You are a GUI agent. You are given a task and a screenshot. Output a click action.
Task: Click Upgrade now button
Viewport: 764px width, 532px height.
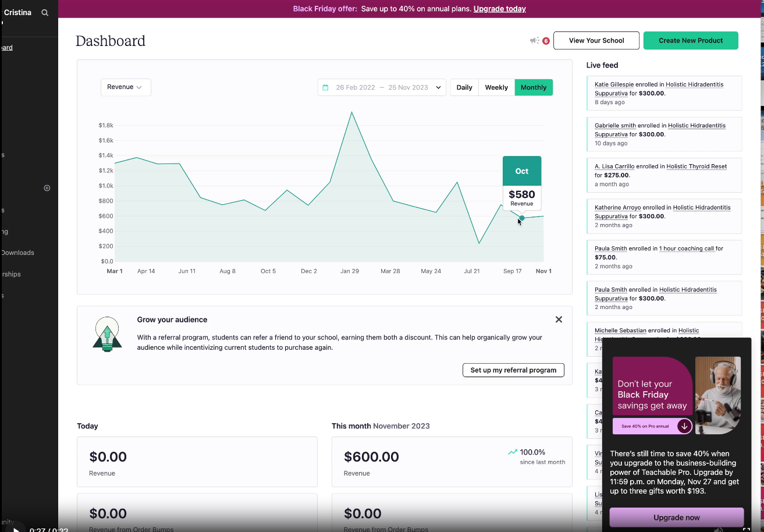[x=677, y=517]
